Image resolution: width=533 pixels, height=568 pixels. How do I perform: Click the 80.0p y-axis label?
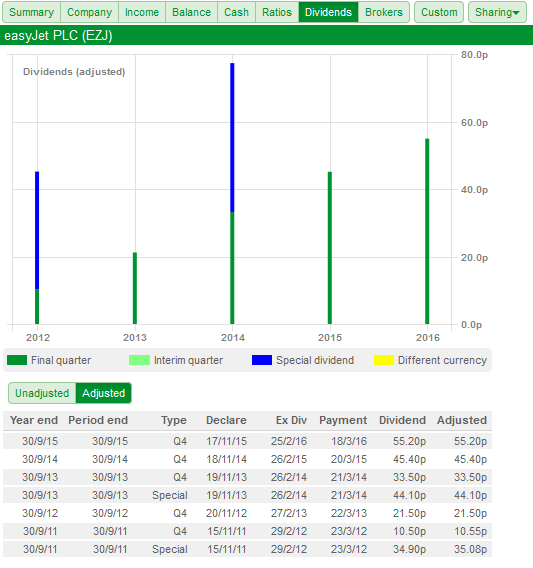pyautogui.click(x=474, y=55)
